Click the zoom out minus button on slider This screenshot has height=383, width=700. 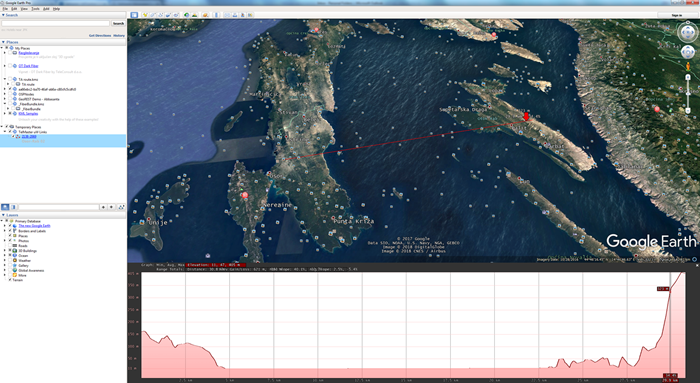688,110
